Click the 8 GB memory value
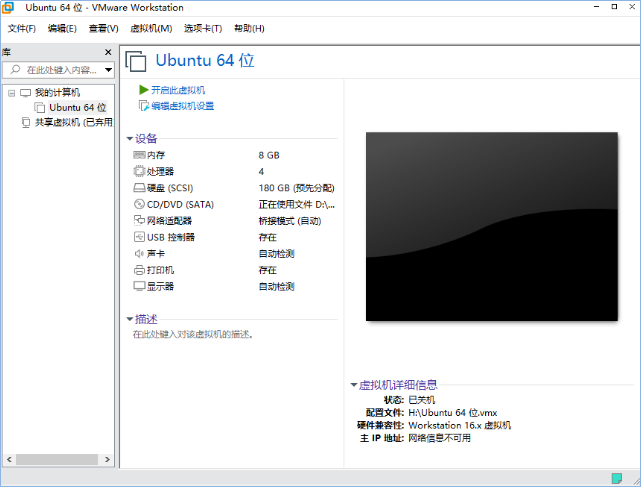 [x=269, y=155]
